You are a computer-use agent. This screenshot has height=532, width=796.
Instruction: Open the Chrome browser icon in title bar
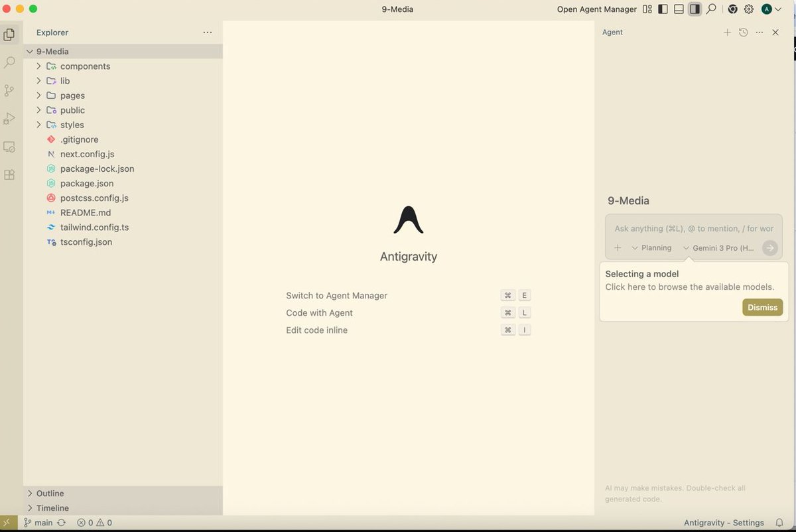coord(732,9)
